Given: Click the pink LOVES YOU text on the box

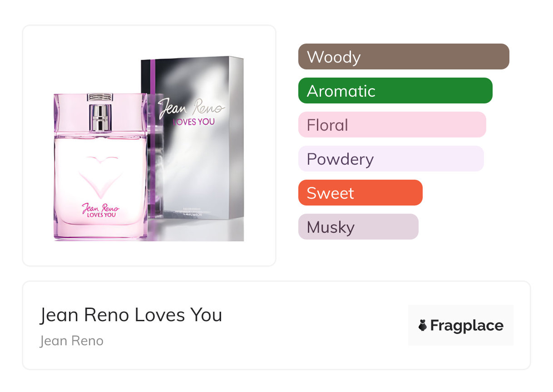Looking at the screenshot, I should 193,122.
